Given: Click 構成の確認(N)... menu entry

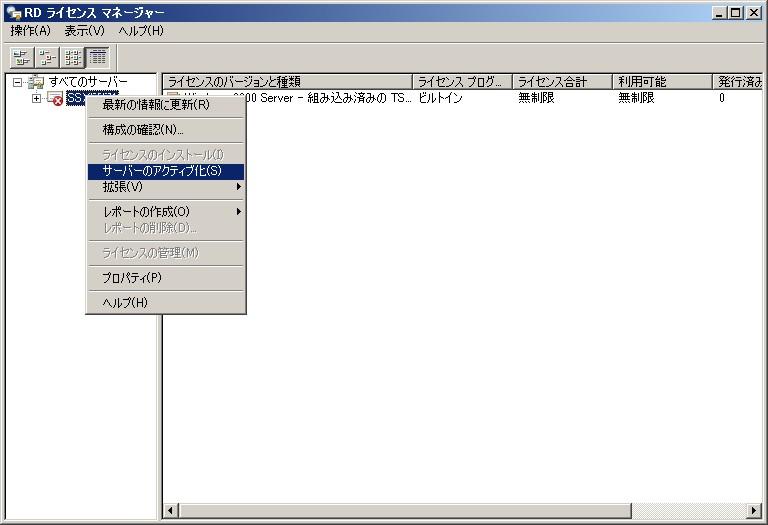Looking at the screenshot, I should click(x=165, y=130).
